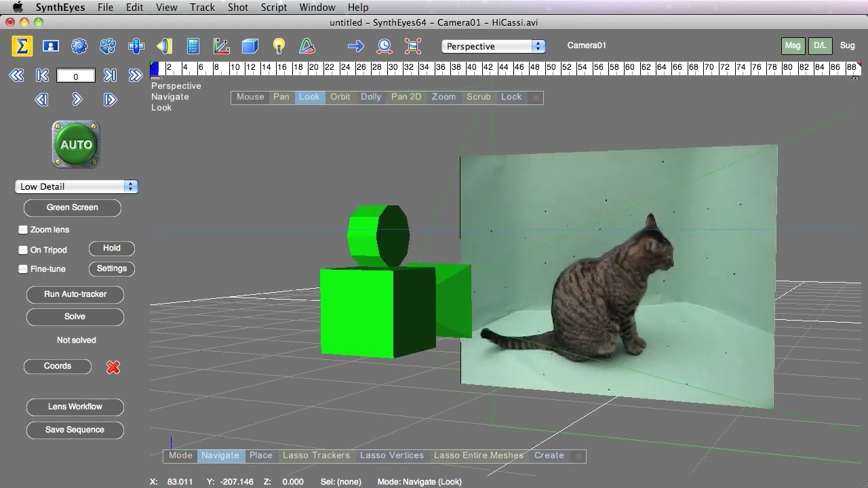The width and height of the screenshot is (868, 488).
Task: Select Lasso Trackers mode
Action: point(316,455)
